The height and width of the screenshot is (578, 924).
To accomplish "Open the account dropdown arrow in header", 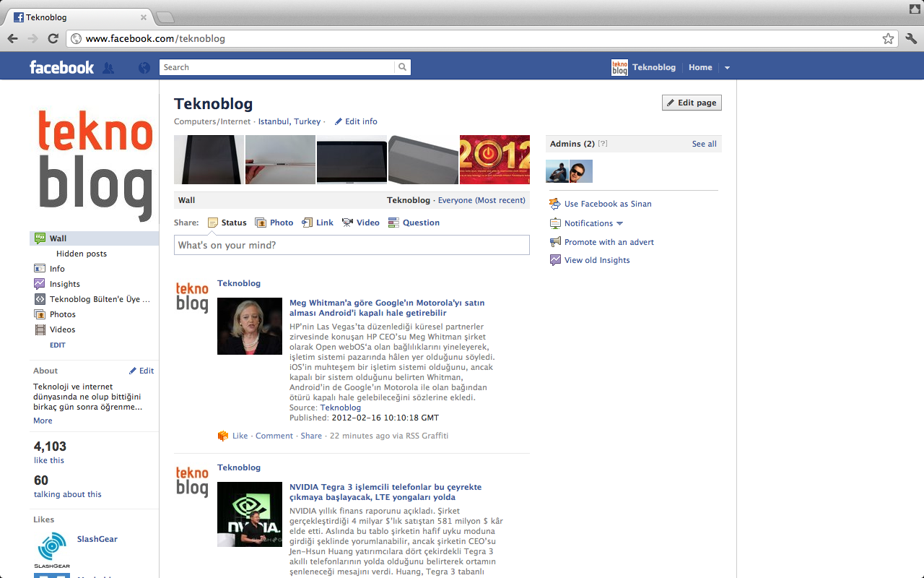I will point(727,67).
